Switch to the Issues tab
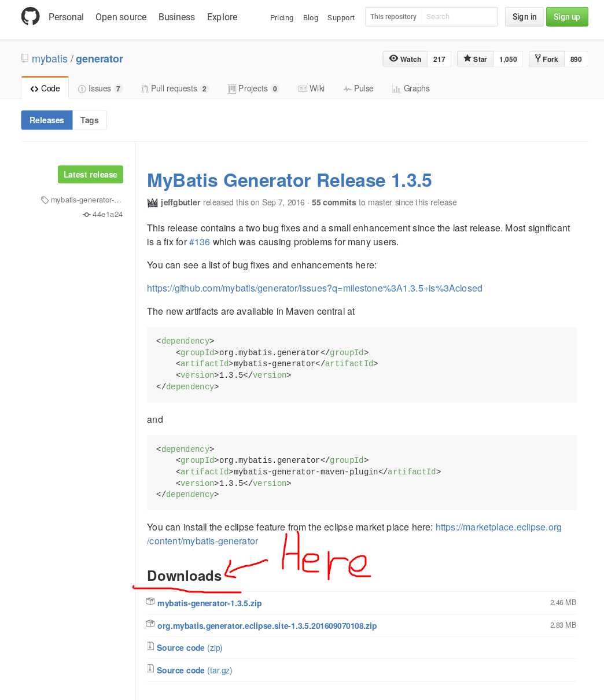The width and height of the screenshot is (604, 700). (x=100, y=89)
